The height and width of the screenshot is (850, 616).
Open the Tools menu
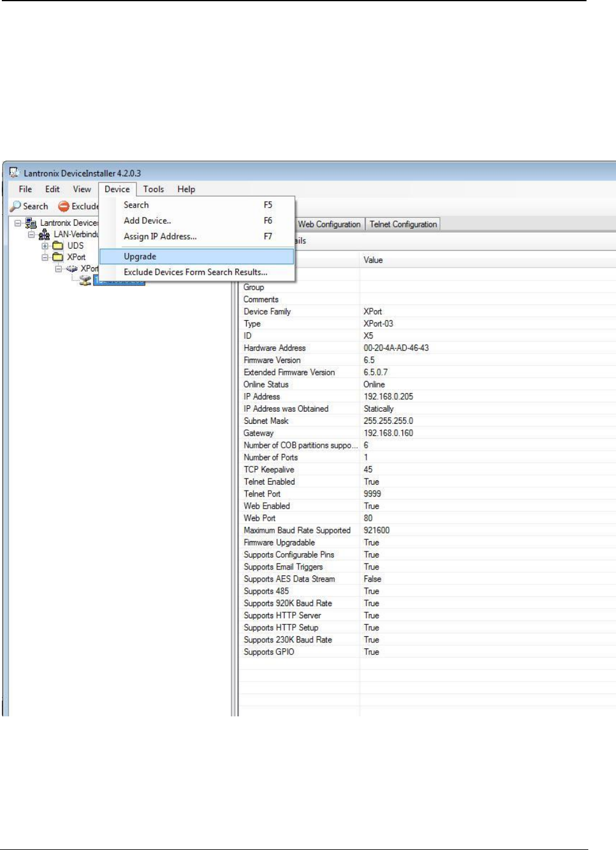153,189
